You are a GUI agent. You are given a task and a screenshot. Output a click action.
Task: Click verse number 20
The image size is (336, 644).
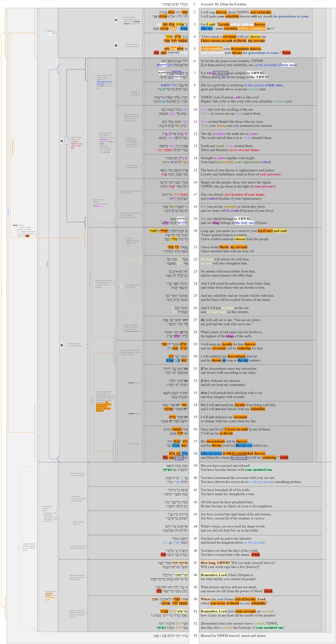pos(195,231)
